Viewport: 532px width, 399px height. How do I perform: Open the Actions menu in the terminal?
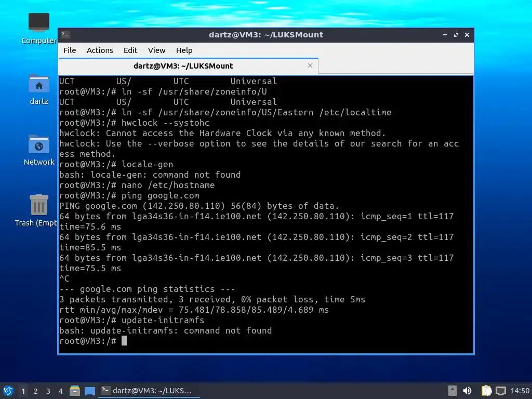coord(100,50)
